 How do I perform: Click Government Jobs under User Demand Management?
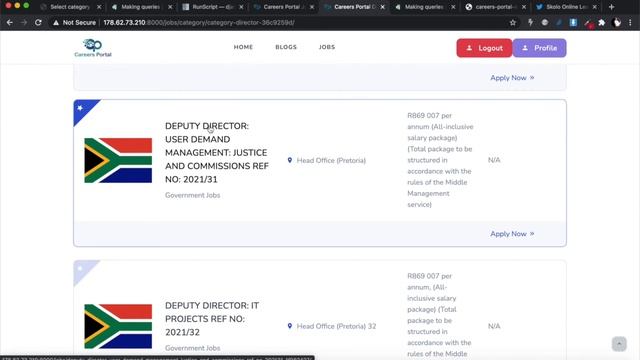193,195
